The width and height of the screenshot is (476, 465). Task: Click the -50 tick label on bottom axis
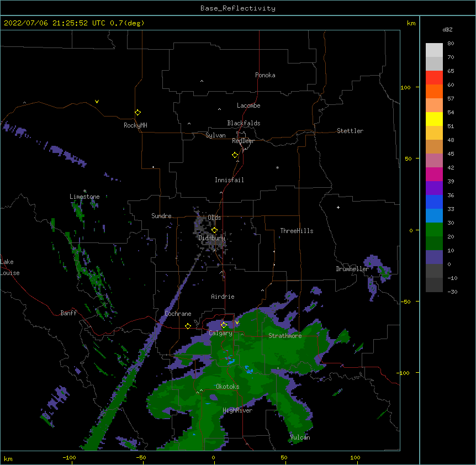click(x=141, y=457)
